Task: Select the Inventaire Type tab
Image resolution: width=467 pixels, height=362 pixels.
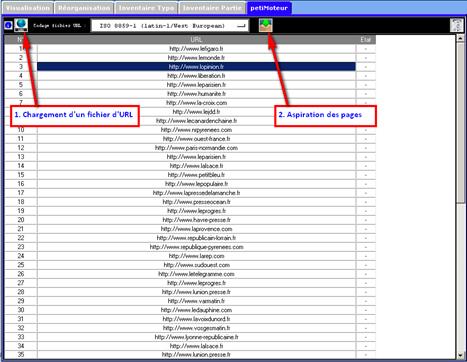Action: [146, 8]
